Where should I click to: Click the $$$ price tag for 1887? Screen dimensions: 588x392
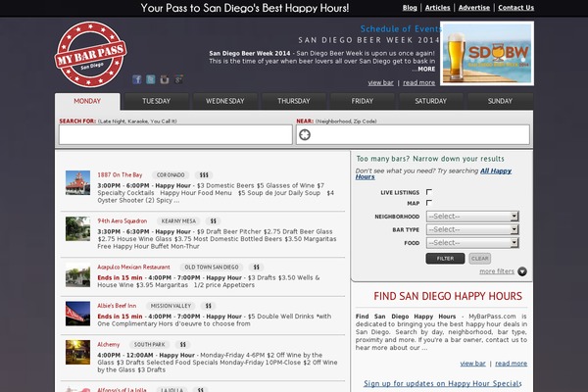tap(204, 175)
